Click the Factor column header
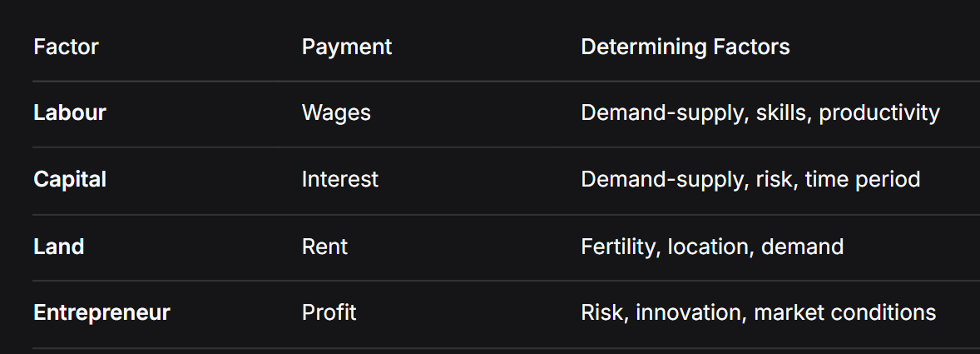Viewport: 980px width, 354px height. click(66, 47)
